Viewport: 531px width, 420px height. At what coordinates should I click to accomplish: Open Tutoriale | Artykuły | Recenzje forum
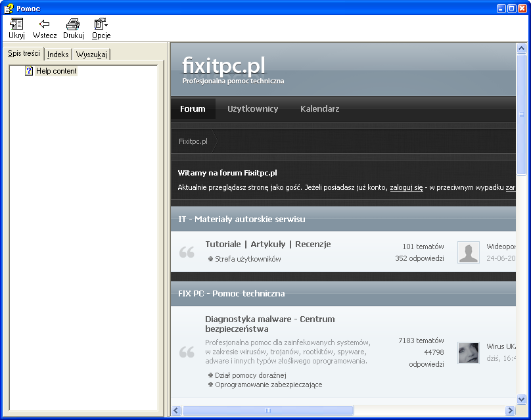tap(268, 245)
